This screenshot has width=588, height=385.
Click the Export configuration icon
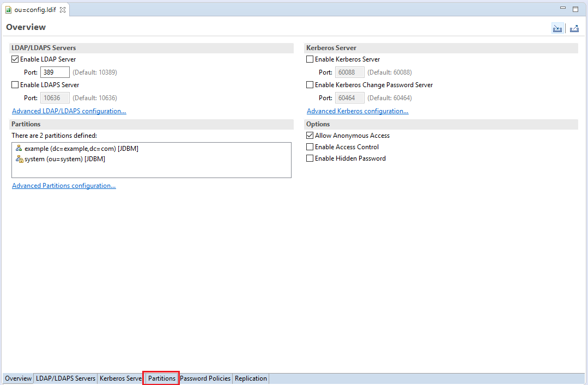574,28
